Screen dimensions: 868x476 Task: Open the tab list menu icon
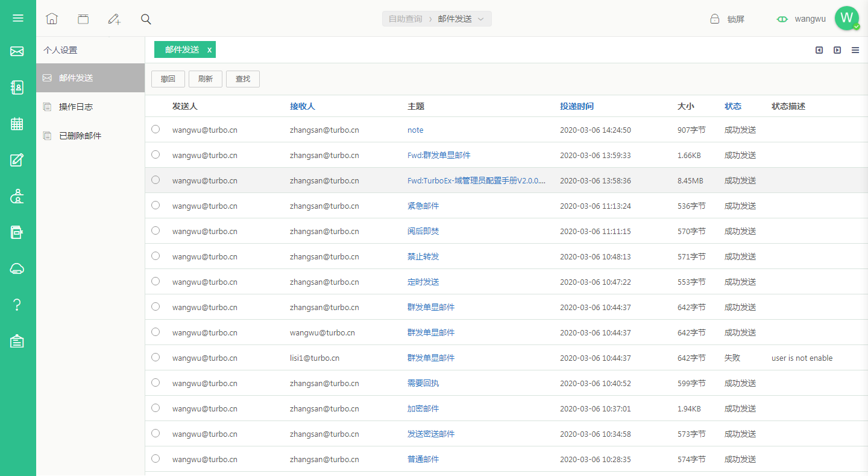pyautogui.click(x=855, y=50)
